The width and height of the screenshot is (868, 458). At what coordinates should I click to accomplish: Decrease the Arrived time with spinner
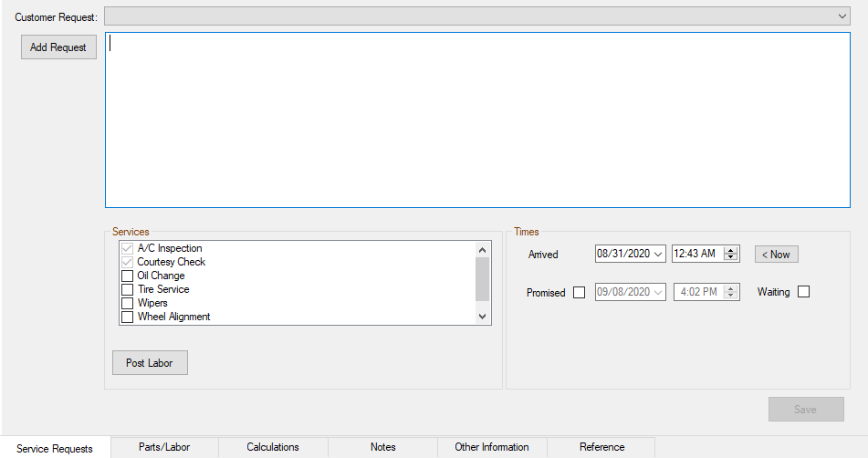[731, 257]
